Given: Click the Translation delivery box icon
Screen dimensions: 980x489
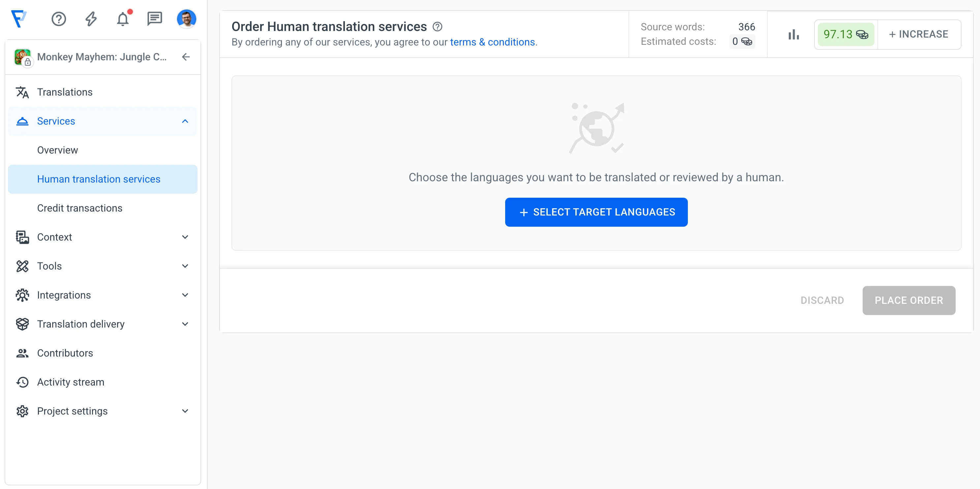Looking at the screenshot, I should (x=22, y=324).
